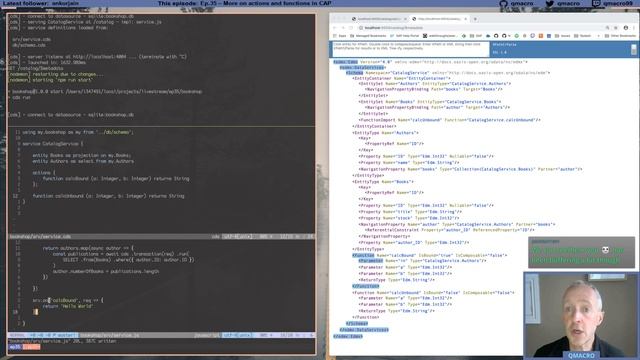Close the first browser tab
This screenshot has height=360, width=640.
(405, 19)
